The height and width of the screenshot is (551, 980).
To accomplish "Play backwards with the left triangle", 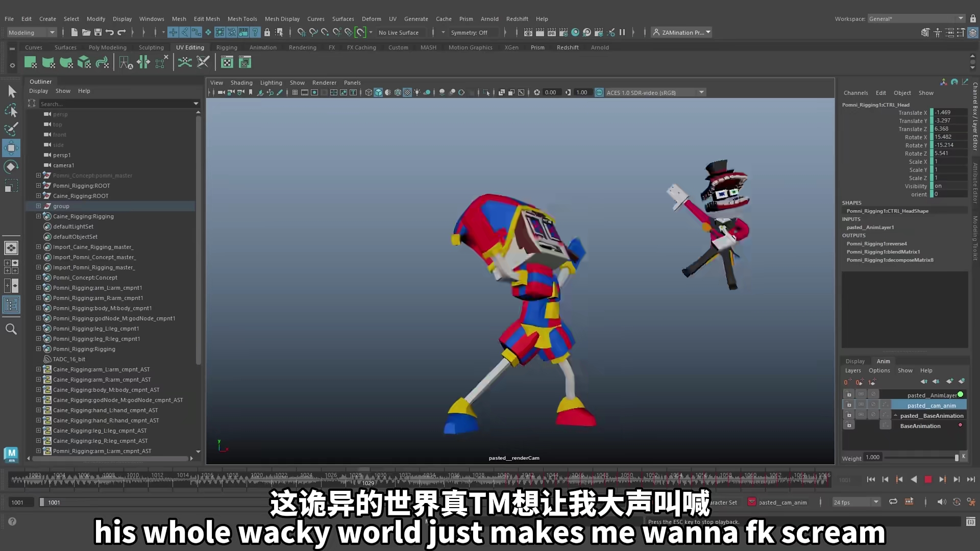I will coord(914,480).
